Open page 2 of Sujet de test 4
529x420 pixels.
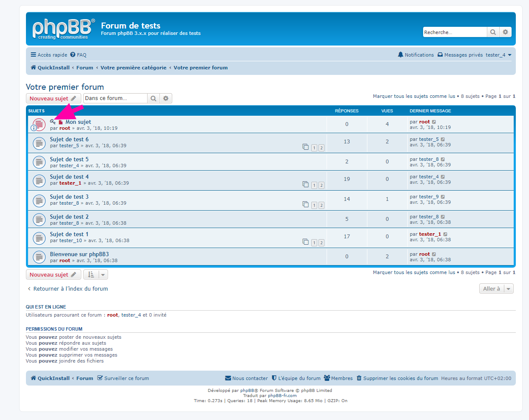[321, 185]
